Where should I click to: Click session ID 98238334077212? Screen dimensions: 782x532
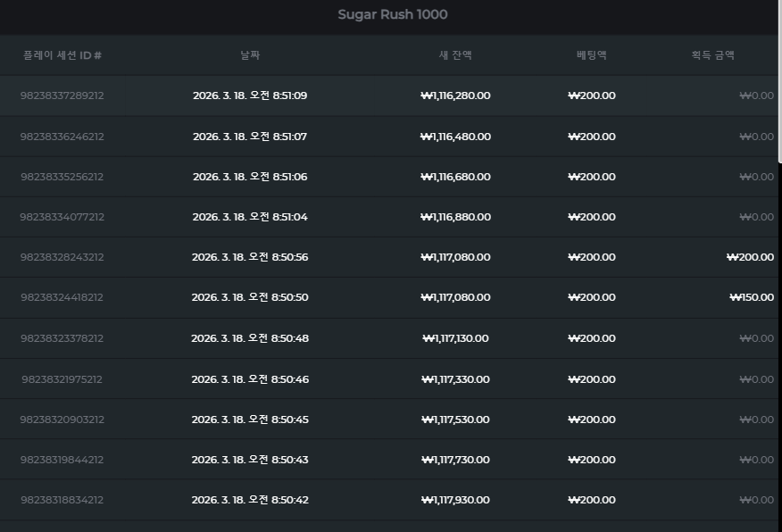62,217
